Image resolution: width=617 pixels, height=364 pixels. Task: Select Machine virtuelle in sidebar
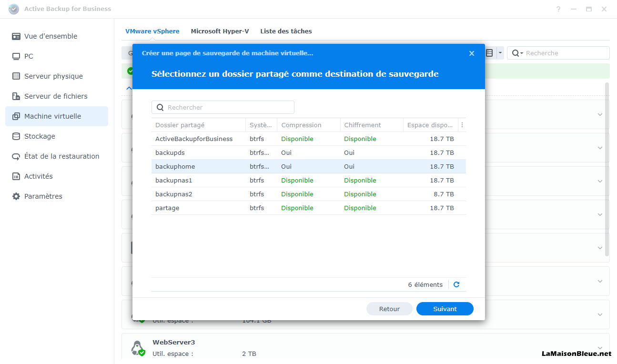pyautogui.click(x=57, y=116)
